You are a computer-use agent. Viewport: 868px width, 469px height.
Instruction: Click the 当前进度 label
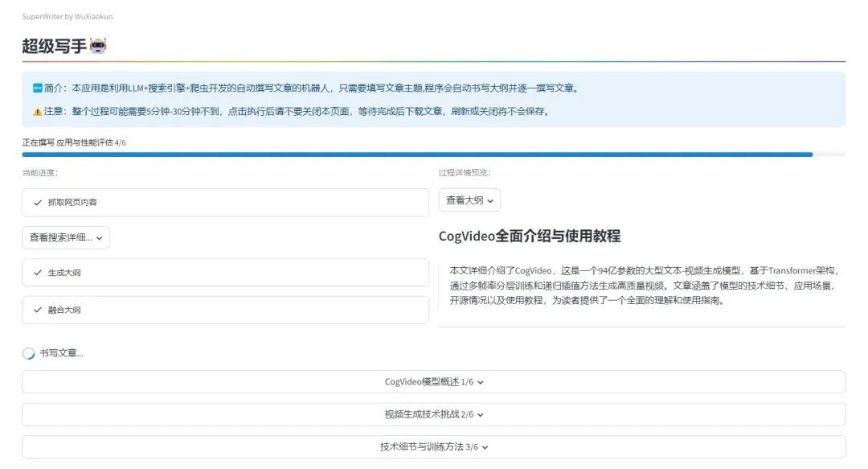[39, 172]
